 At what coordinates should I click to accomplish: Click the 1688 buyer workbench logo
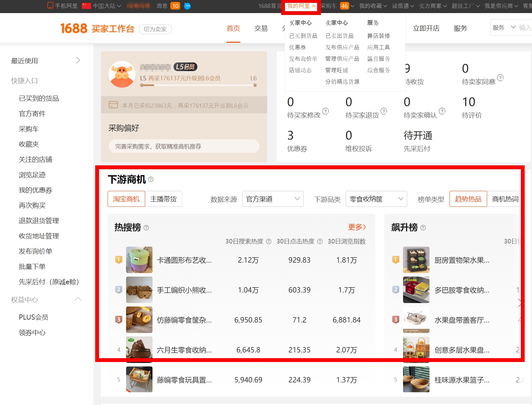[97, 28]
